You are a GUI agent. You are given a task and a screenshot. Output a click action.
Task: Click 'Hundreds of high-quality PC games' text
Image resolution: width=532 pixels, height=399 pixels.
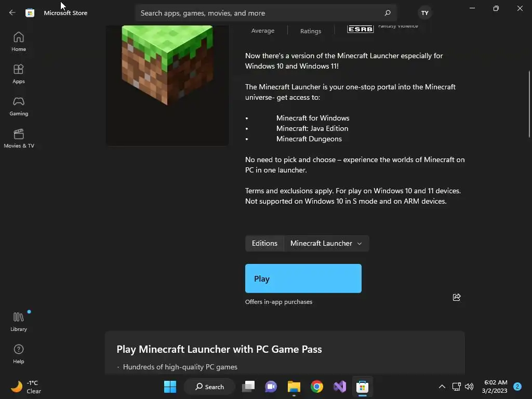pyautogui.click(x=180, y=367)
